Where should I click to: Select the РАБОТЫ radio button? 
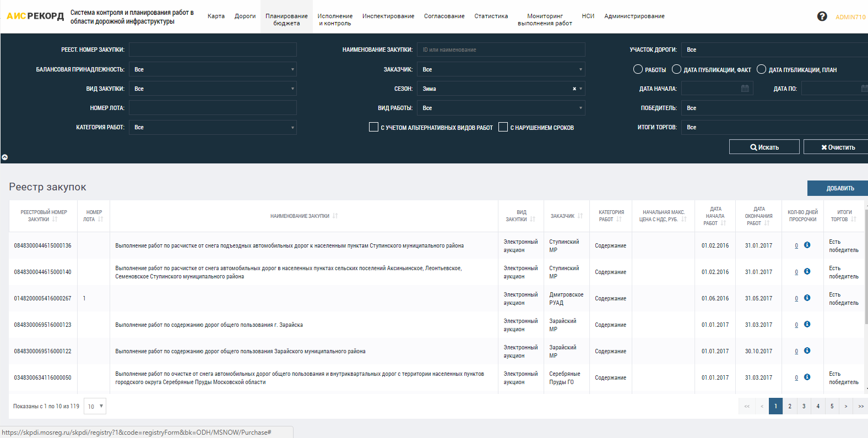point(638,69)
